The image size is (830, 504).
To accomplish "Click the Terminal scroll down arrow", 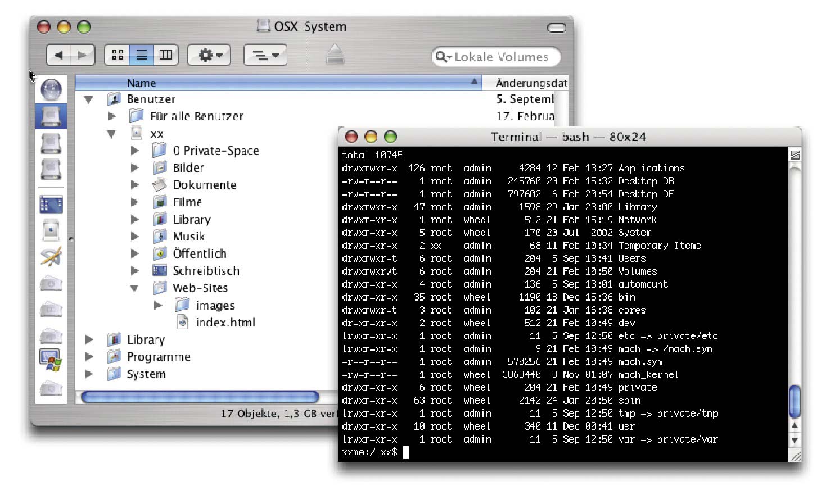I will click(795, 440).
